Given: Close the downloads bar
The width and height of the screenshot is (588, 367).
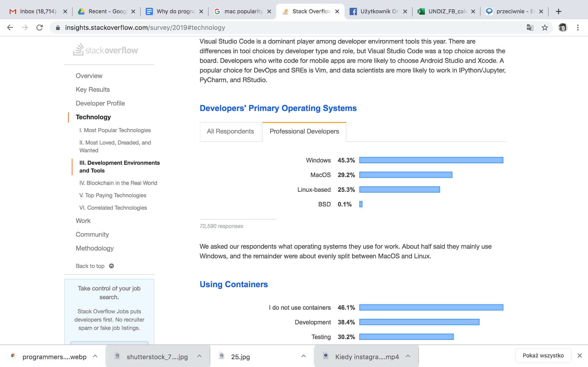Looking at the screenshot, I should (580, 355).
